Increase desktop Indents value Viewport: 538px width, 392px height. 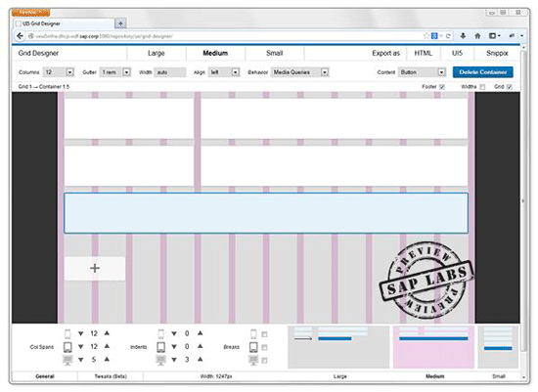click(x=200, y=360)
